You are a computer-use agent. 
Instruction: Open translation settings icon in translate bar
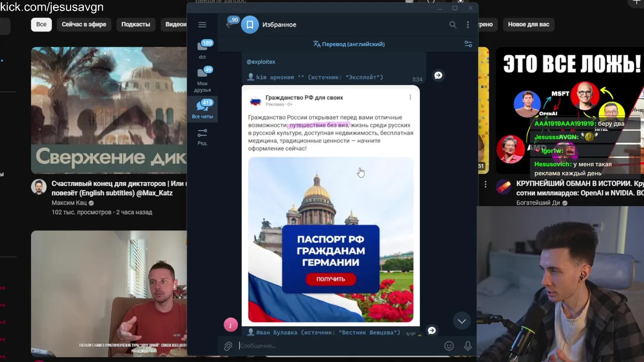(468, 44)
